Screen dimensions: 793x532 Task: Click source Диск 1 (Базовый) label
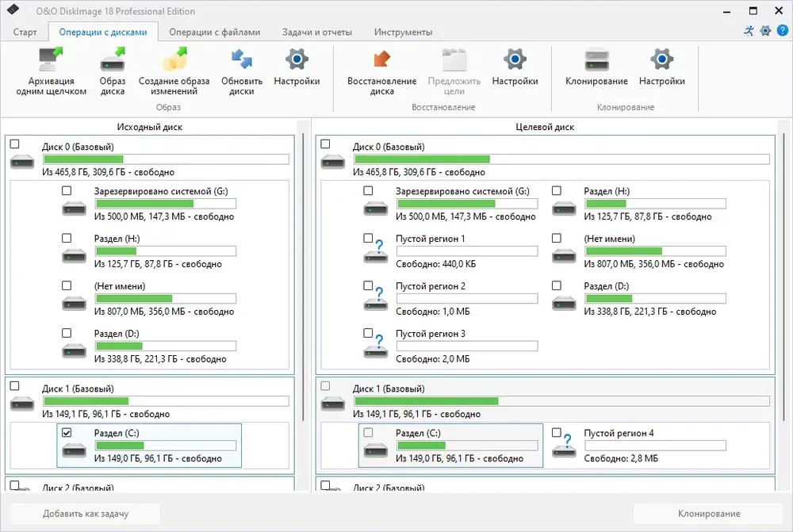click(78, 388)
